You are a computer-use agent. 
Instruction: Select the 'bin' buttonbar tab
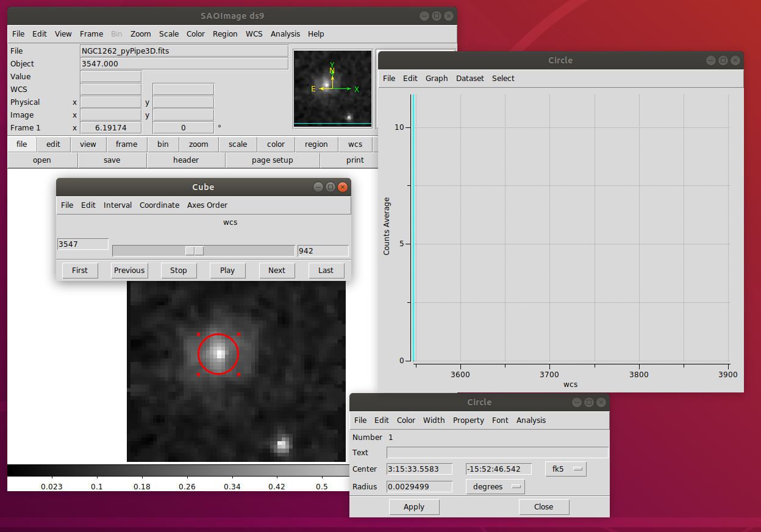163,144
